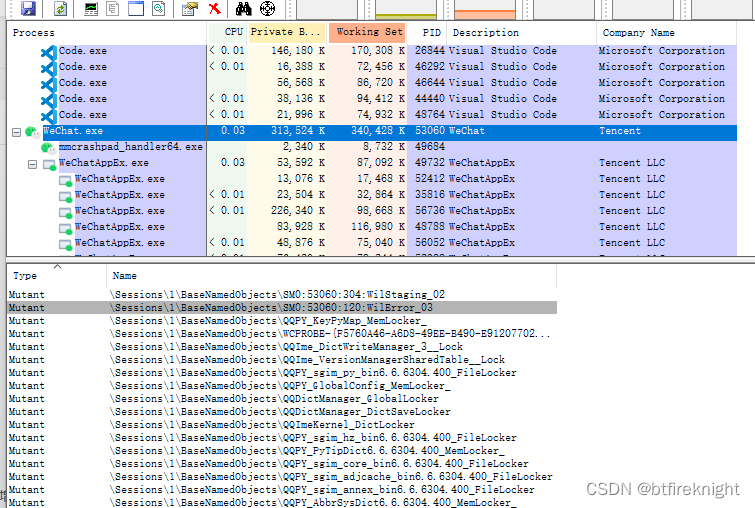
Task: Select the QQPY_KeyPyMap_MemLocker_ mutant
Action: click(282, 321)
